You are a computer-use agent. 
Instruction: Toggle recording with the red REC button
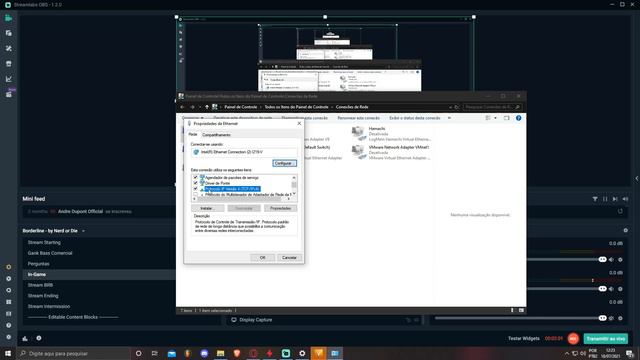tap(573, 338)
